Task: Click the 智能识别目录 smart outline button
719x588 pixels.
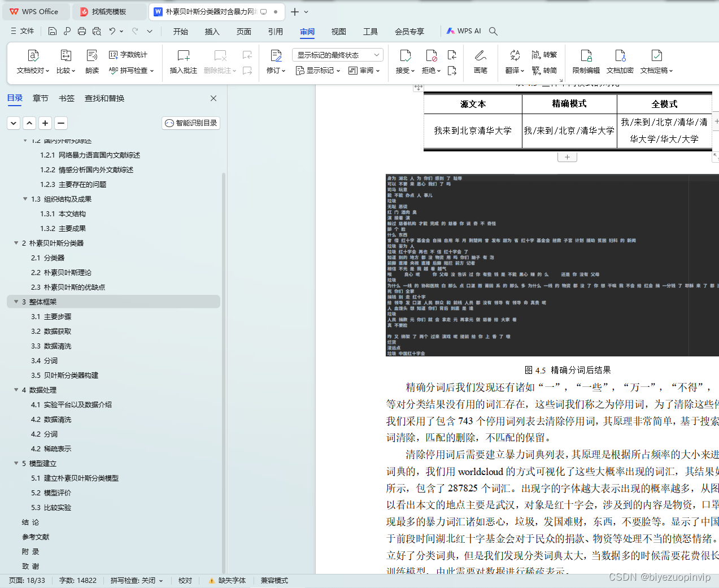Action: 190,123
